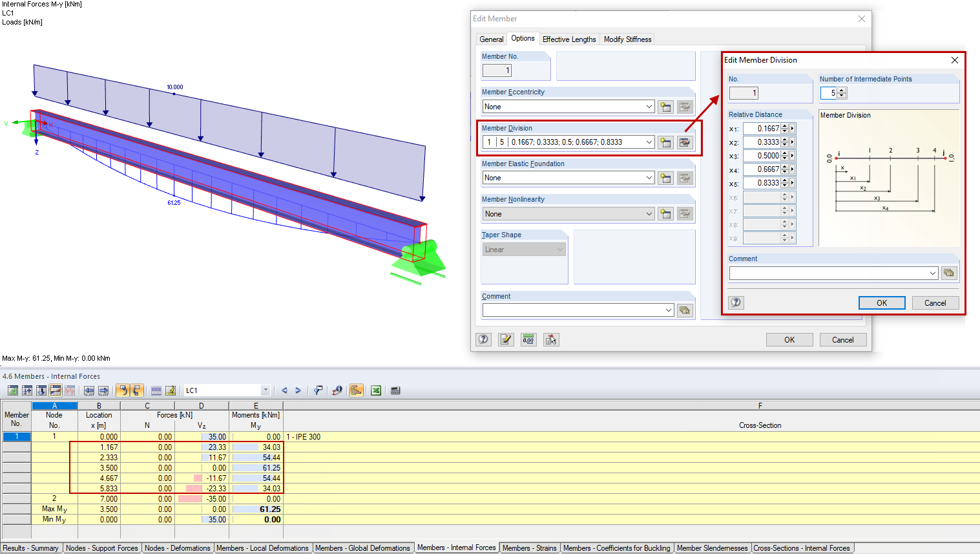Image resolution: width=980 pixels, height=554 pixels.
Task: Expand the Member Elastic Foundation dropdown
Action: click(x=649, y=178)
